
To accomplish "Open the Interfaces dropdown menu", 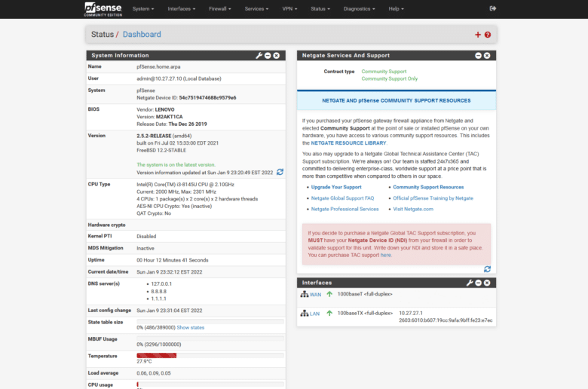I will click(182, 8).
